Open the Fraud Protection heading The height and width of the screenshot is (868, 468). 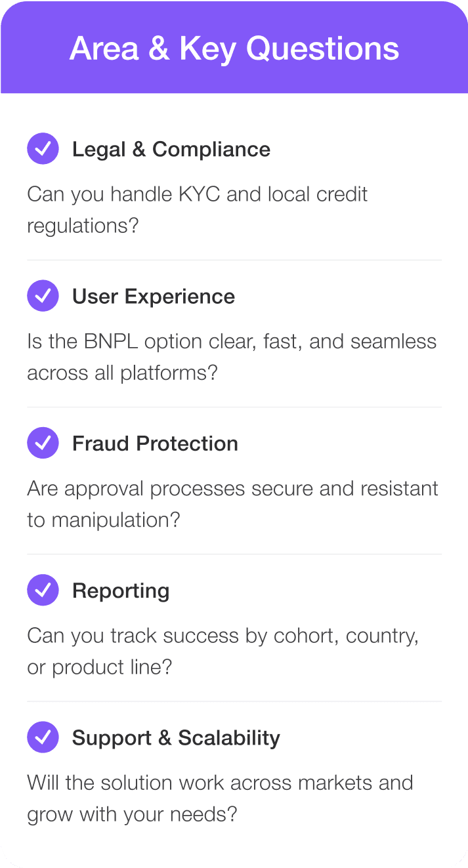155,444
